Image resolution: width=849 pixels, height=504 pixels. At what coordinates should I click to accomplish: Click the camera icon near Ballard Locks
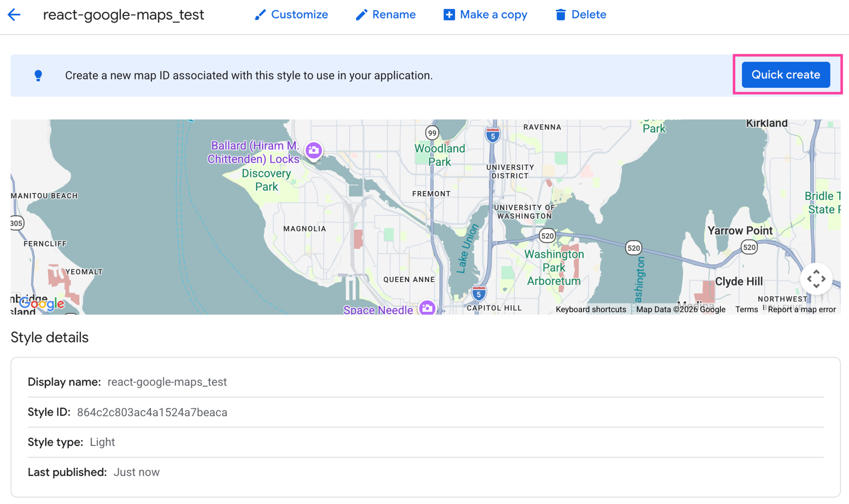point(313,150)
